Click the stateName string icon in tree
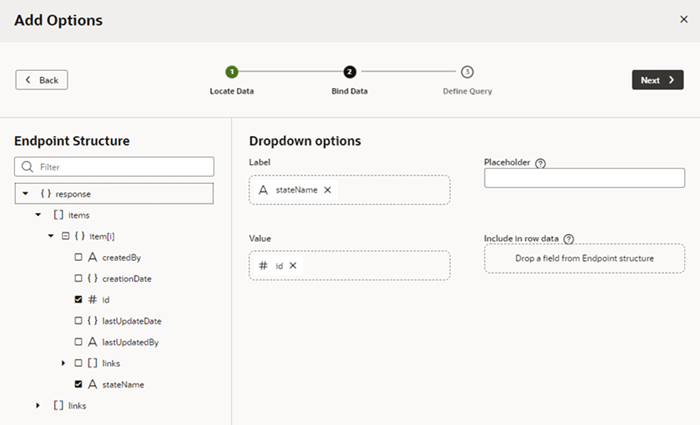Screen dimensions: 700x425 [92, 384]
